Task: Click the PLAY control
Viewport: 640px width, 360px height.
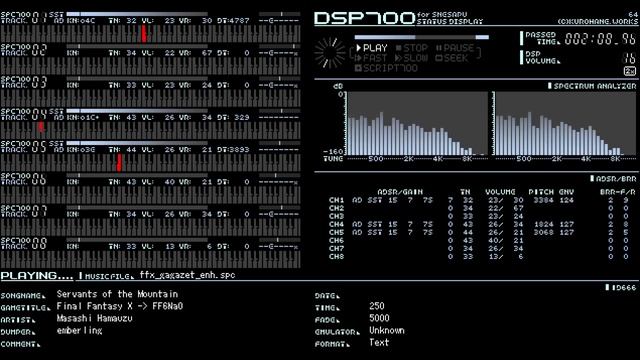Action: tap(371, 48)
